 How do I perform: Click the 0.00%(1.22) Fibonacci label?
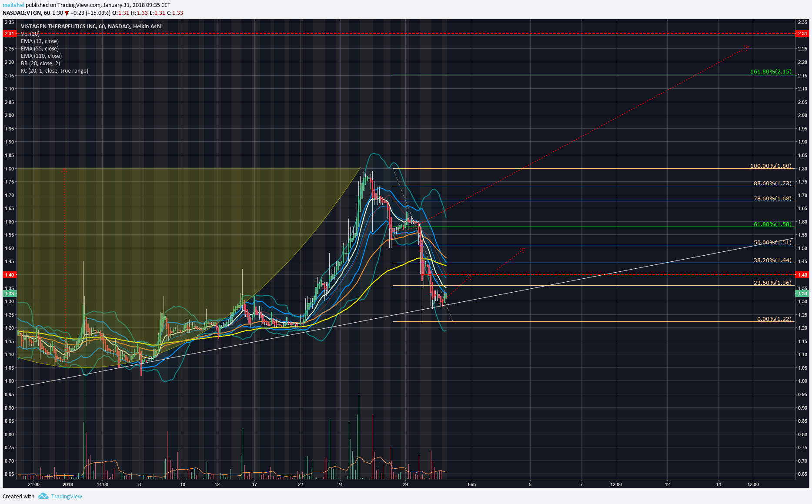774,319
